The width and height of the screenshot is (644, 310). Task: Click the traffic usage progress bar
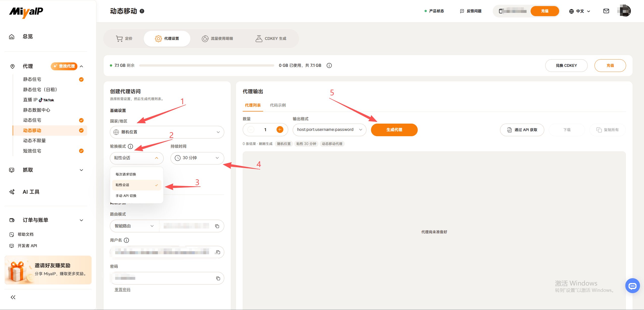tap(207, 66)
